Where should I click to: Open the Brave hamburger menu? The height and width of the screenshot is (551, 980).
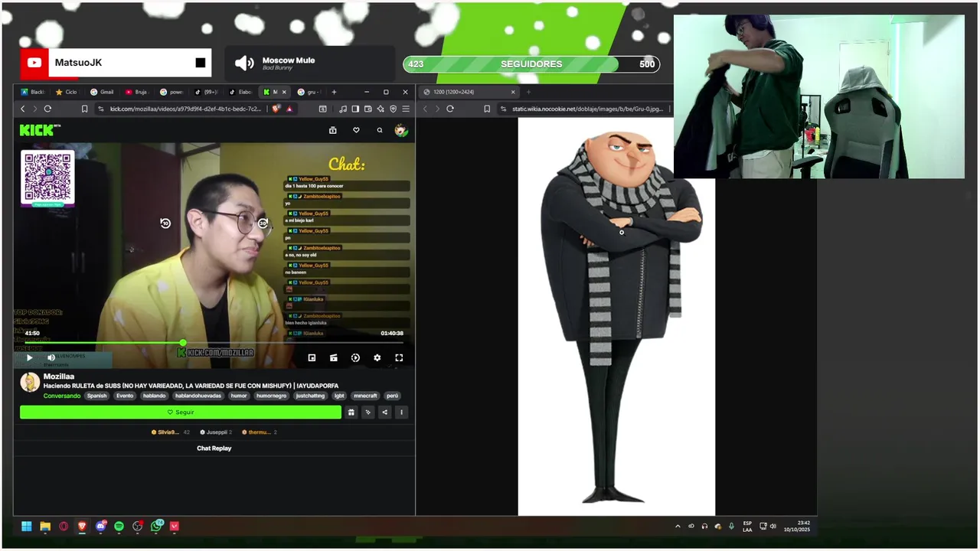click(405, 109)
